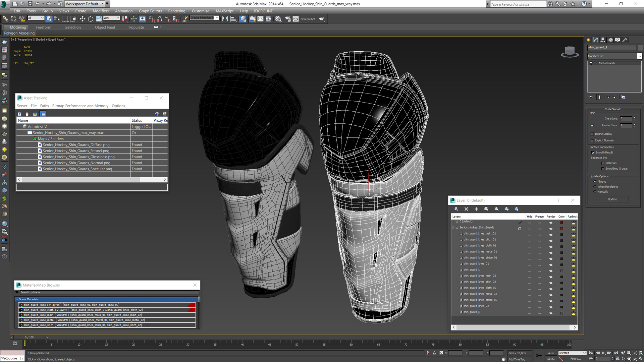Image resolution: width=644 pixels, height=362 pixels.
Task: Enable Separate by Smoothing Groups checkbox
Action: pyautogui.click(x=603, y=169)
